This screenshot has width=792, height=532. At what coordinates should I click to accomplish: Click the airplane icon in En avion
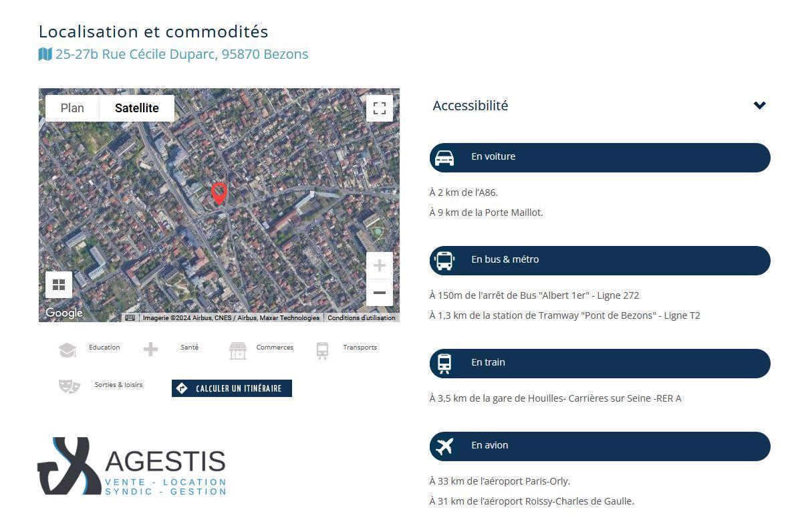point(444,446)
